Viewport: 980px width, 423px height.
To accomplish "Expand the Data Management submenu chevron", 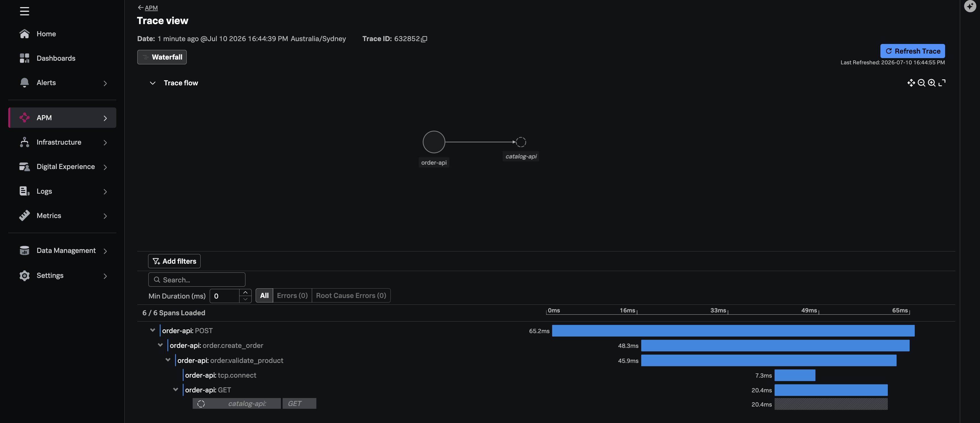I will pyautogui.click(x=105, y=251).
